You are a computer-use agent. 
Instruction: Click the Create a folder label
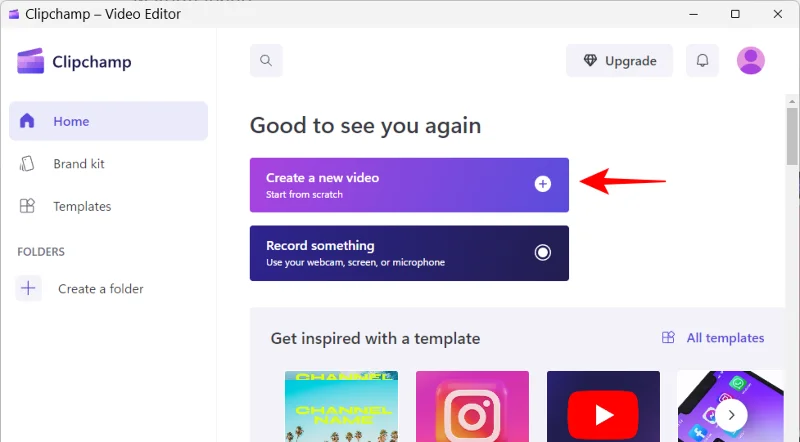point(101,289)
